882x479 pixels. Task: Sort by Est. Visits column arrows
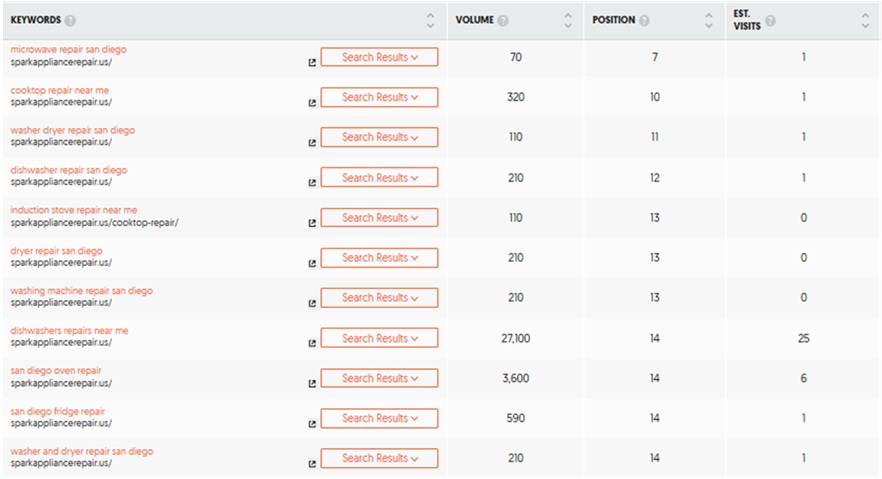click(x=865, y=20)
